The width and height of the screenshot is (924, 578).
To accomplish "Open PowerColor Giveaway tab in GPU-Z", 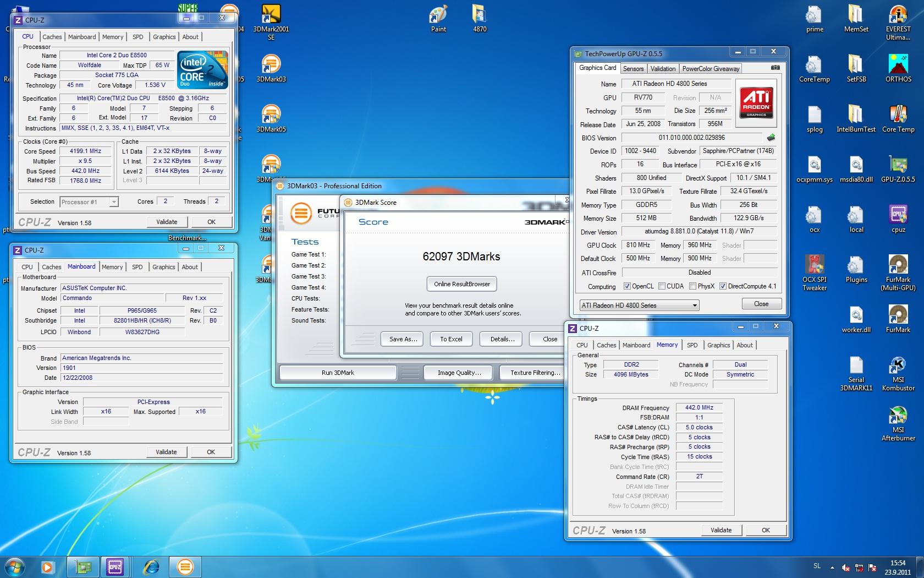I will pyautogui.click(x=711, y=69).
